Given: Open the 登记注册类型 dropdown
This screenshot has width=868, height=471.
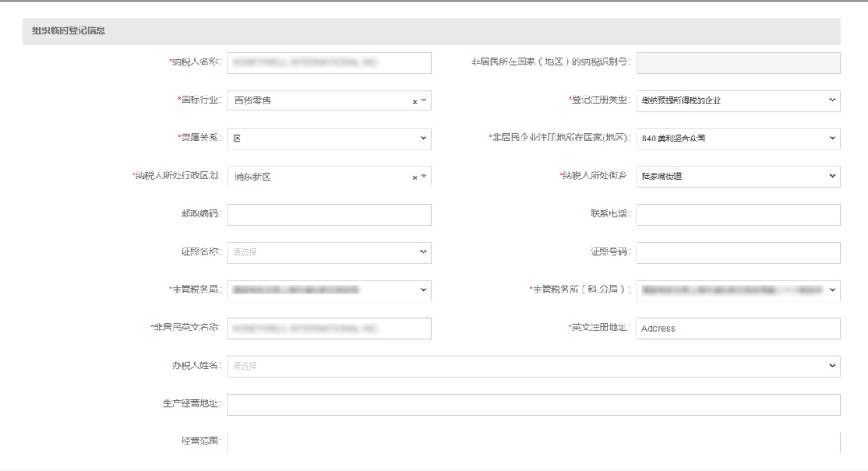Looking at the screenshot, I should 737,100.
